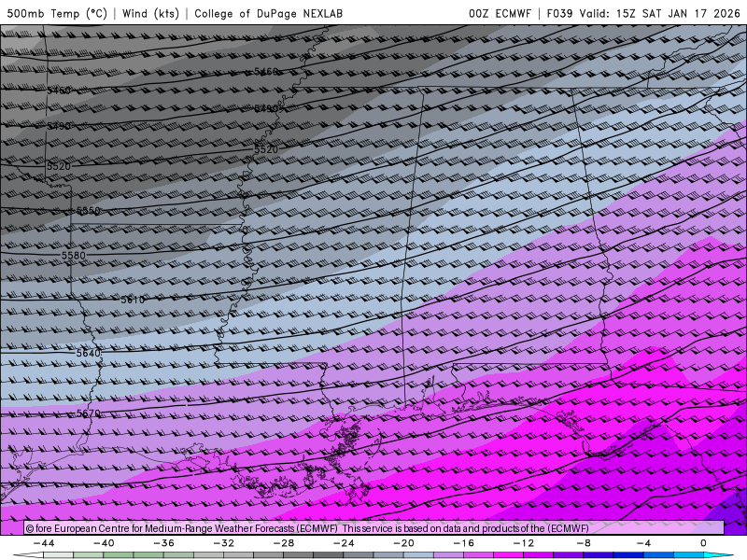Click the -40 legend value
The width and height of the screenshot is (747, 560).
coord(104,543)
